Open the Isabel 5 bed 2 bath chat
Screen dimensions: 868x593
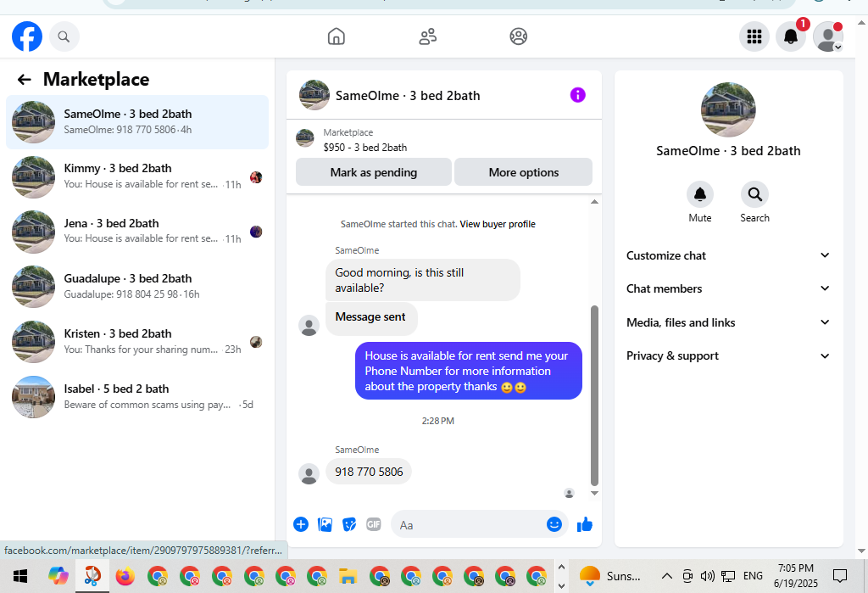coord(137,397)
